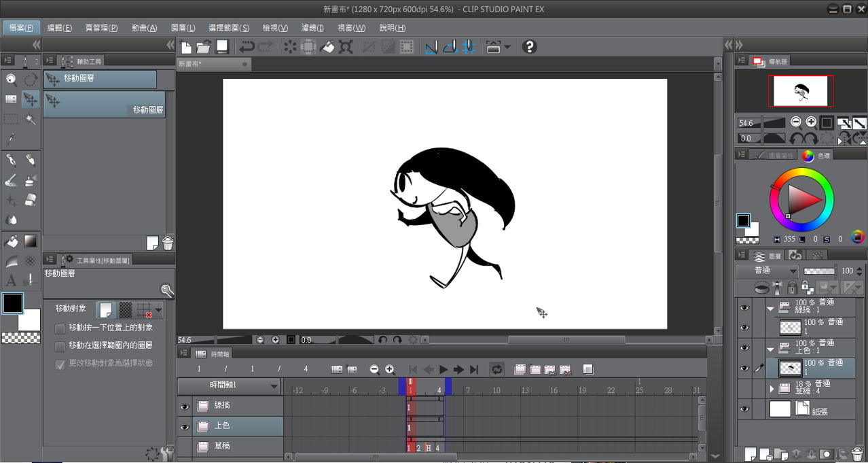Click the Undo arrow in toolbar
This screenshot has width=868, height=463.
(x=247, y=47)
